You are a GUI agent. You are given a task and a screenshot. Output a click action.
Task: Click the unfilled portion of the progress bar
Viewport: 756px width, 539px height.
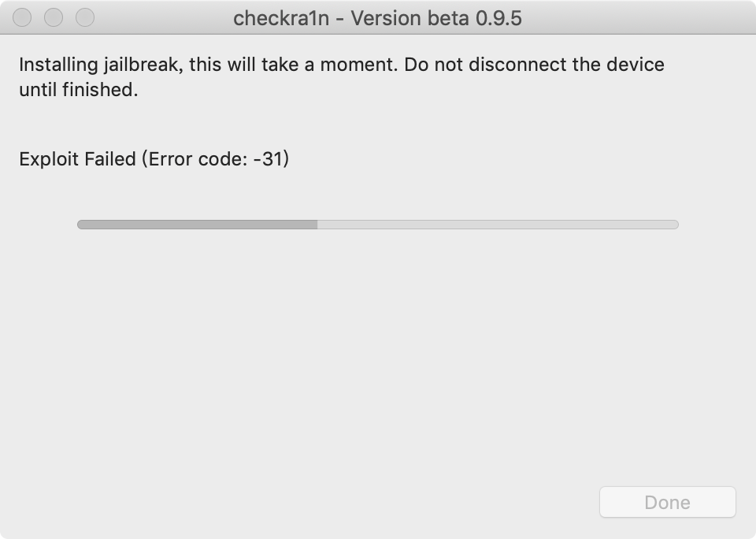click(x=498, y=225)
